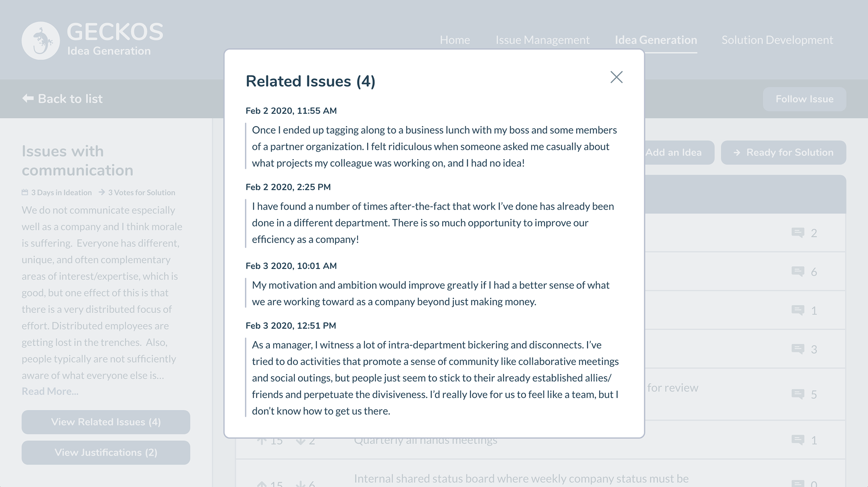Open comments icon showing 6 comments
This screenshot has height=487, width=868.
[x=797, y=272]
